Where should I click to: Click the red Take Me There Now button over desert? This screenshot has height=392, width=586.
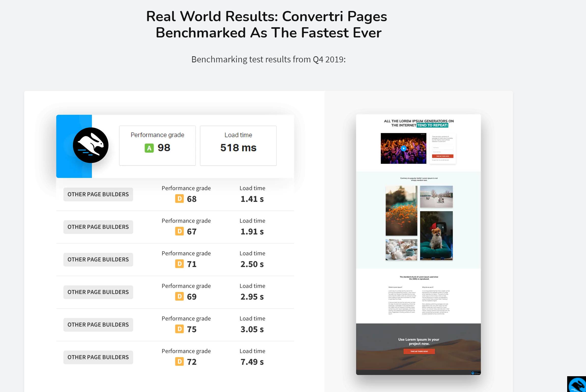point(419,351)
